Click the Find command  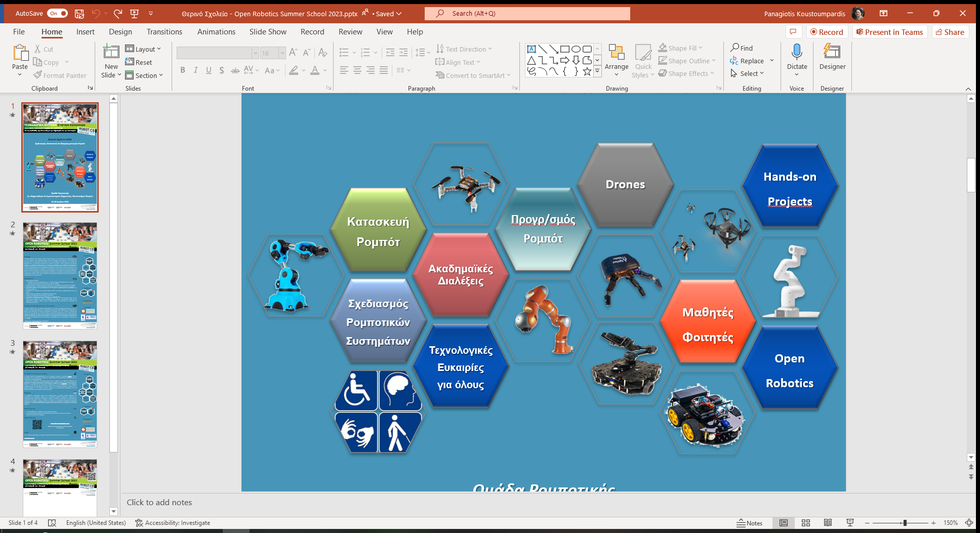pyautogui.click(x=742, y=48)
